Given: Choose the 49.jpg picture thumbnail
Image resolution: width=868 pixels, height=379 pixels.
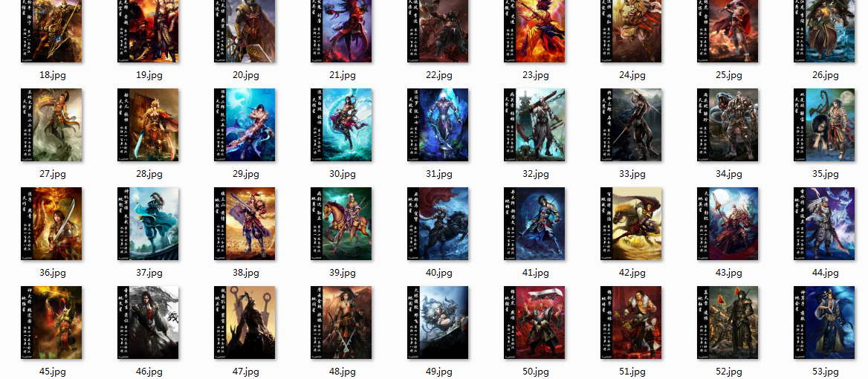Looking at the screenshot, I should pyautogui.click(x=438, y=323).
